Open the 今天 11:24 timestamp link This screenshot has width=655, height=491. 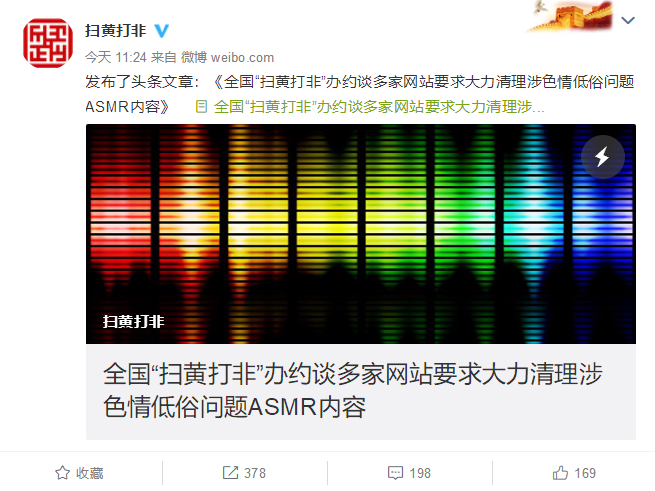click(116, 57)
